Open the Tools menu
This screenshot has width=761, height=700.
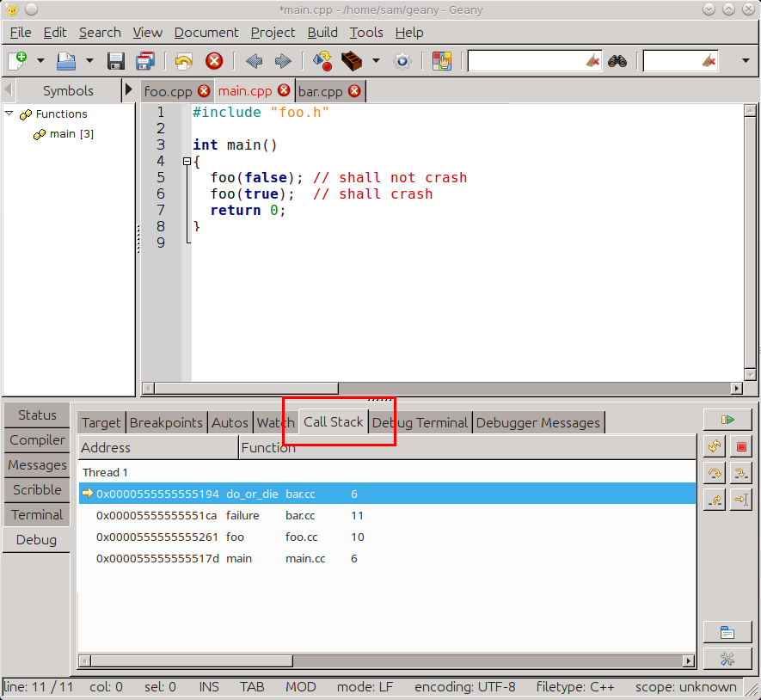366,33
